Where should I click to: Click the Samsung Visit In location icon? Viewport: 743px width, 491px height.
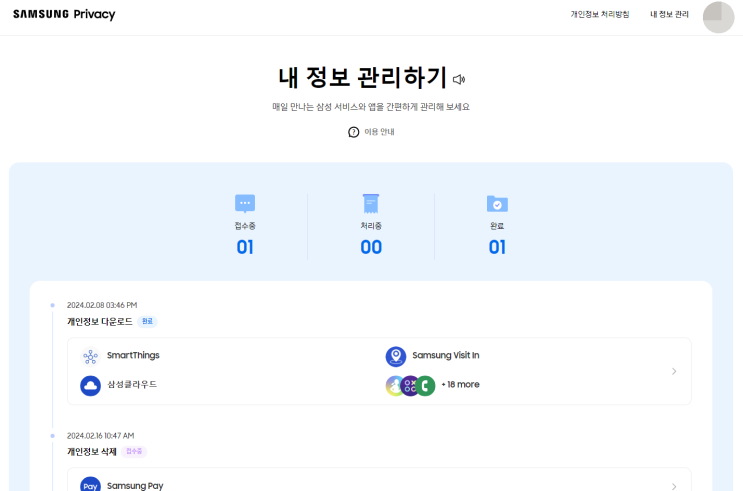coord(396,356)
